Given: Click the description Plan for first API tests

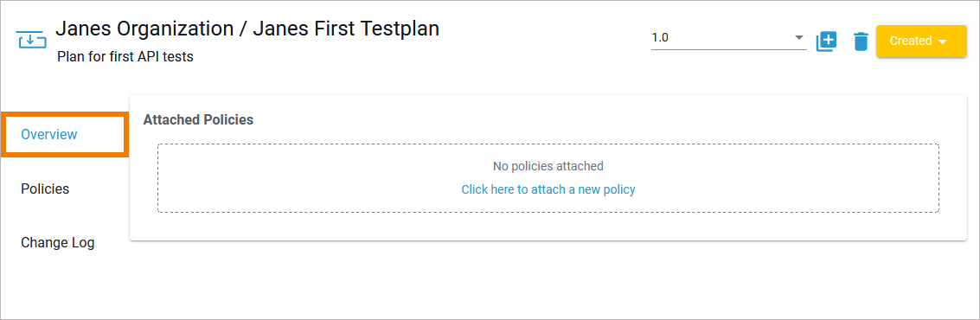Looking at the screenshot, I should tap(125, 57).
